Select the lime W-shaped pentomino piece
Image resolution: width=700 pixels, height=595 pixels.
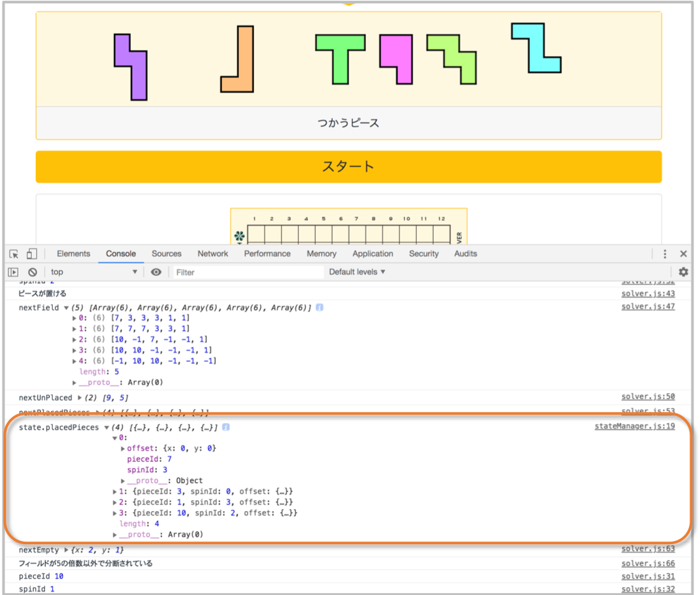pyautogui.click(x=451, y=59)
